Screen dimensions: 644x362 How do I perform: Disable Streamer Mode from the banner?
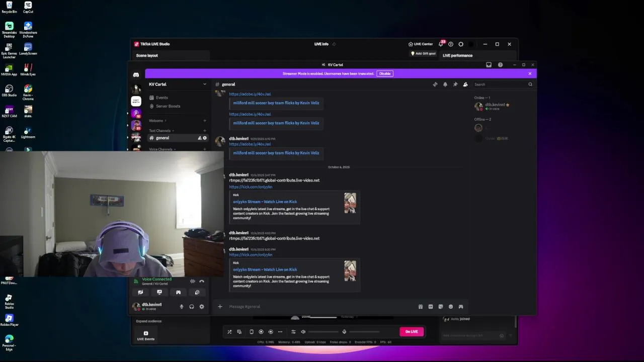[x=385, y=73]
